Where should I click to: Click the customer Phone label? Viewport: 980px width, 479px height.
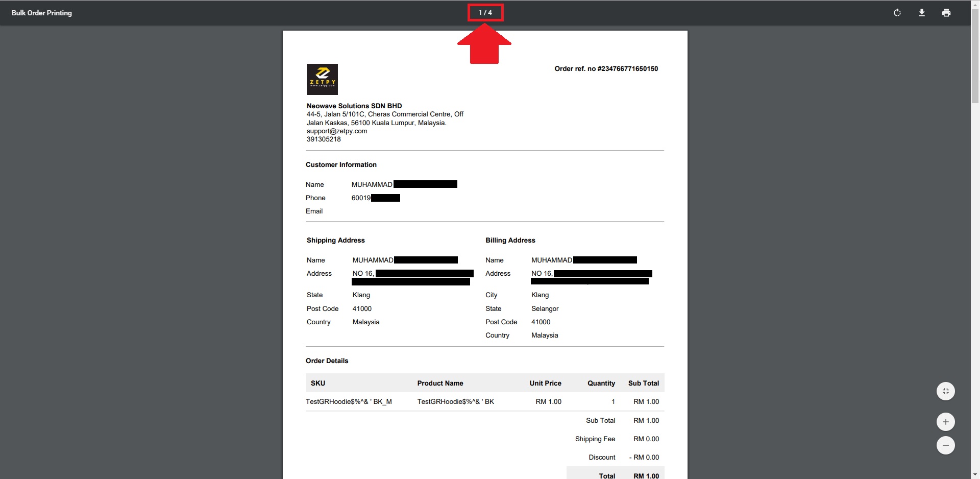coord(315,198)
